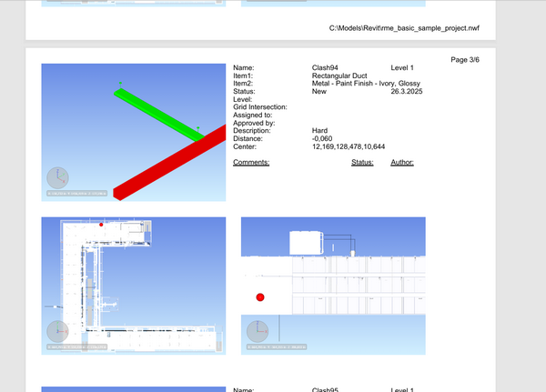Click the underlined 'Author:' column heading
Image resolution: width=546 pixels, height=392 pixels.
(x=402, y=162)
